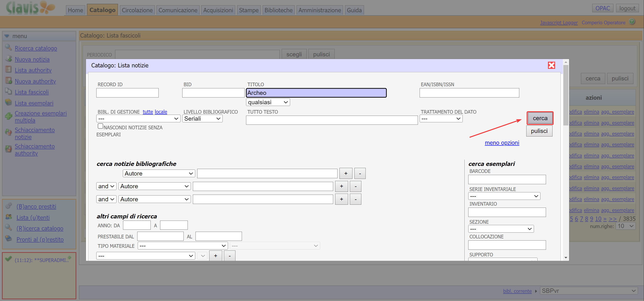Click the green plus Creazione esemplari icon
644x301 pixels.
(8, 116)
